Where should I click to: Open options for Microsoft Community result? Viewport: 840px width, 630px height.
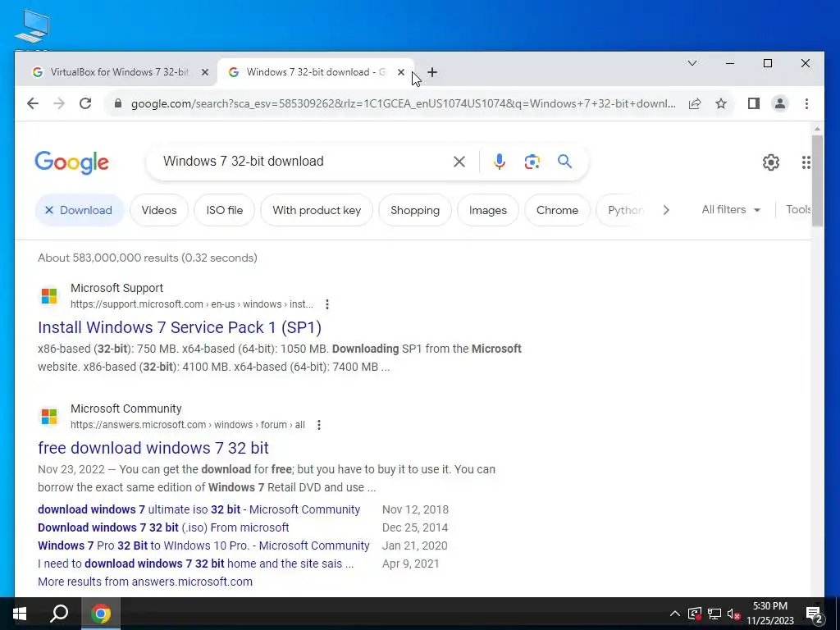tap(319, 425)
